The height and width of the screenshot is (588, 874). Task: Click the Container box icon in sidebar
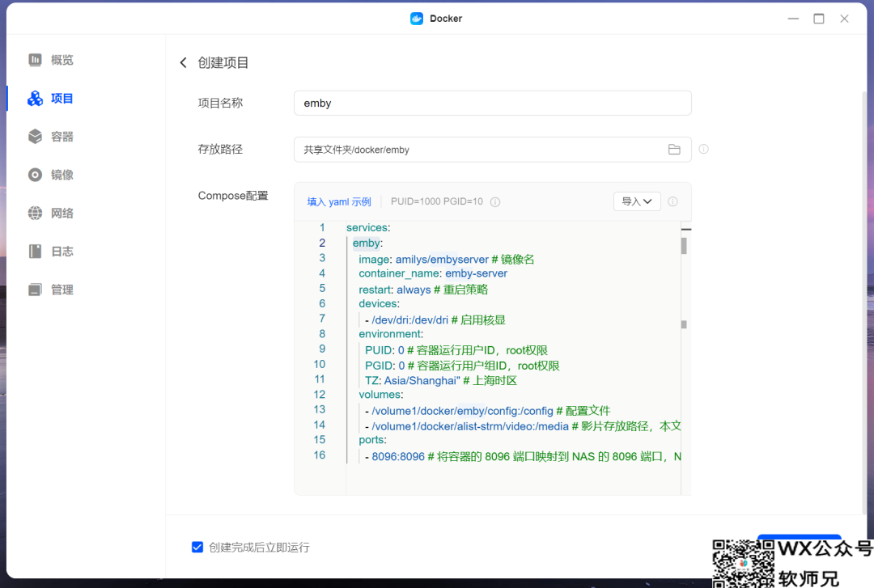point(35,137)
